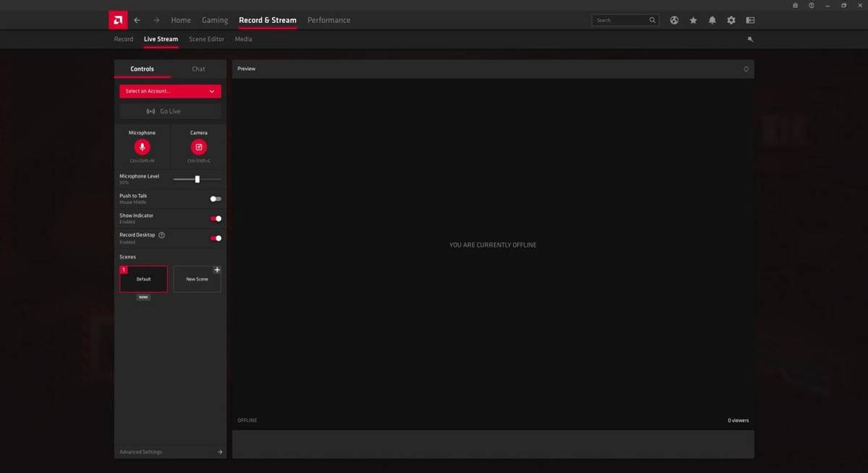Open notifications bell icon

[712, 20]
